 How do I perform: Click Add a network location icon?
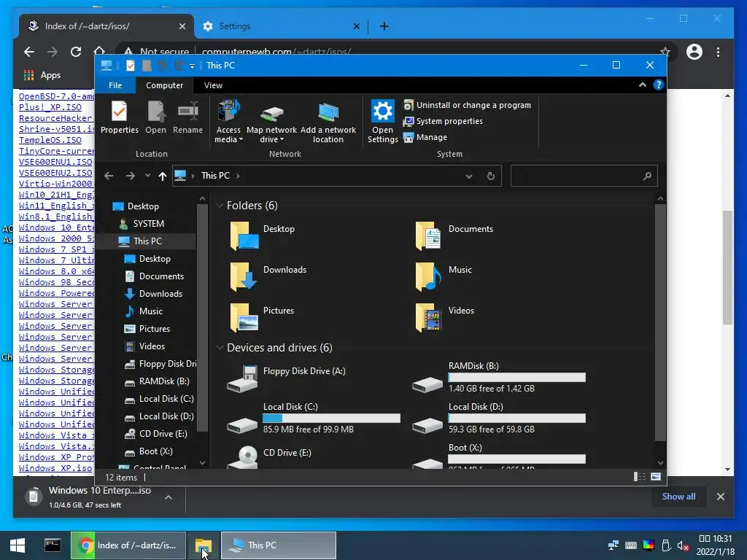[x=328, y=122]
